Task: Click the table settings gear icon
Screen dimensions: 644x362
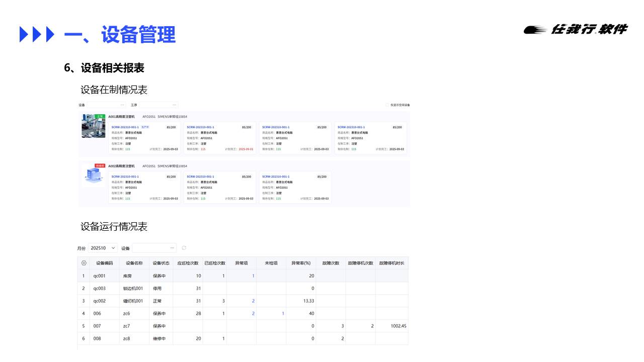Action: [84, 263]
